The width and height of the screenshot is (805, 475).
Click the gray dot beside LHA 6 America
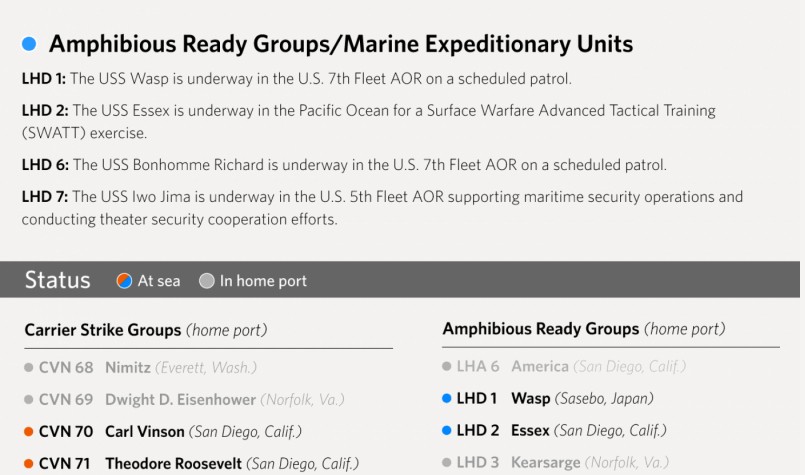[447, 366]
